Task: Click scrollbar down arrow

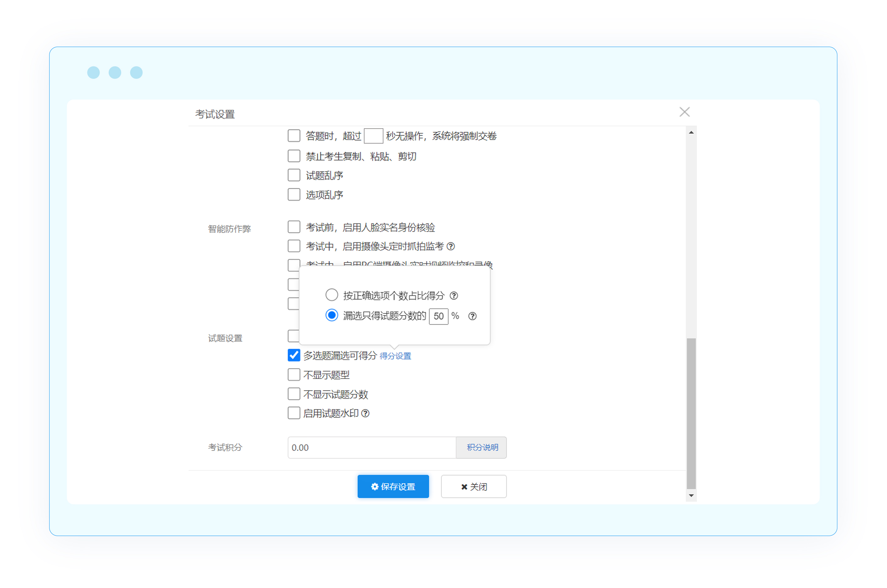Action: click(x=691, y=495)
